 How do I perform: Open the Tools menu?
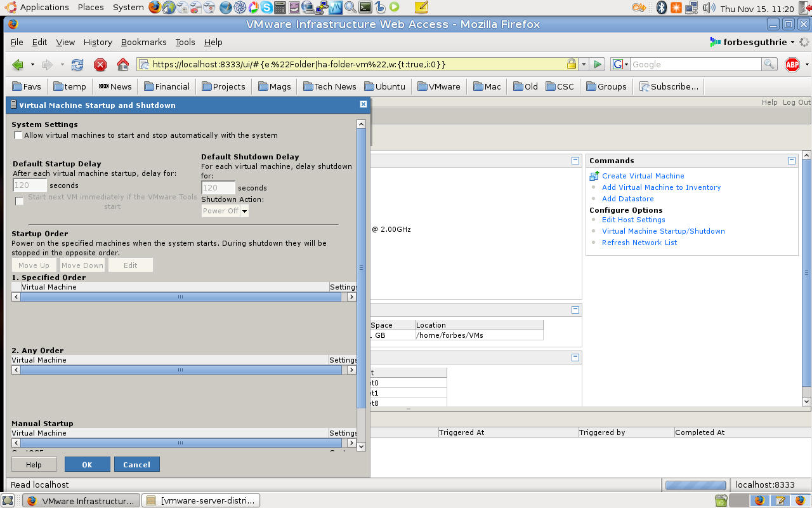(185, 42)
